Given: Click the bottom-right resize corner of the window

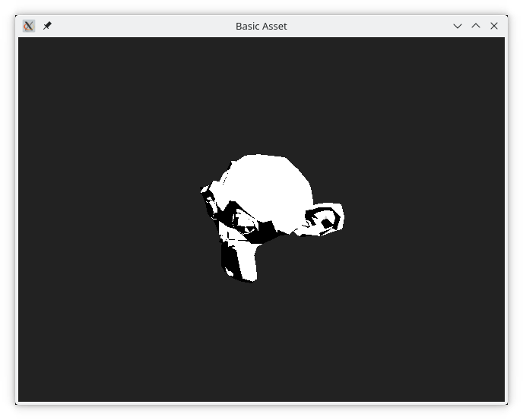Looking at the screenshot, I should click(506, 403).
